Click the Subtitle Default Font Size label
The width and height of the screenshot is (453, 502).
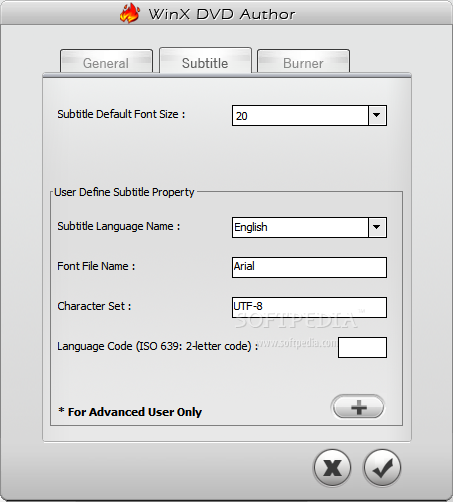point(121,114)
